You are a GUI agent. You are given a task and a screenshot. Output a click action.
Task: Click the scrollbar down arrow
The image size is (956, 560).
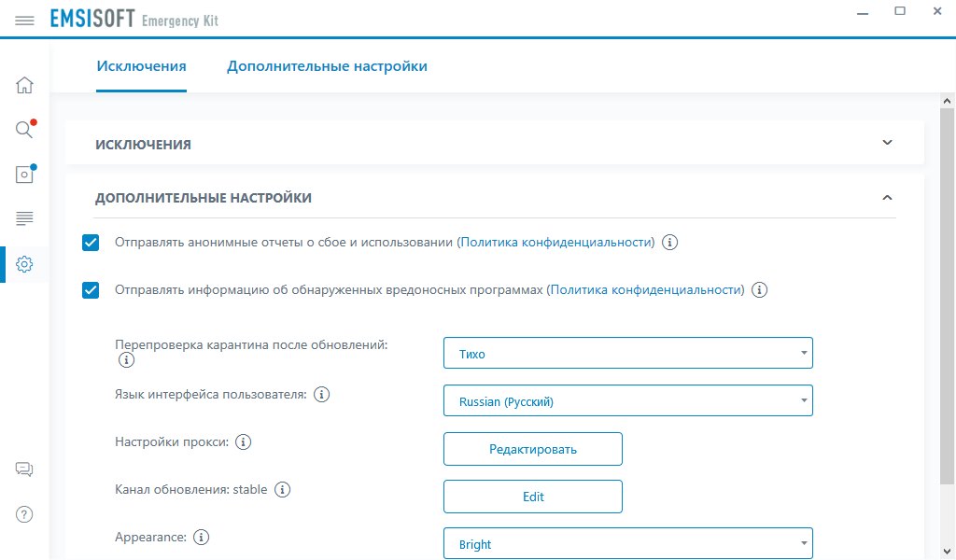[947, 552]
